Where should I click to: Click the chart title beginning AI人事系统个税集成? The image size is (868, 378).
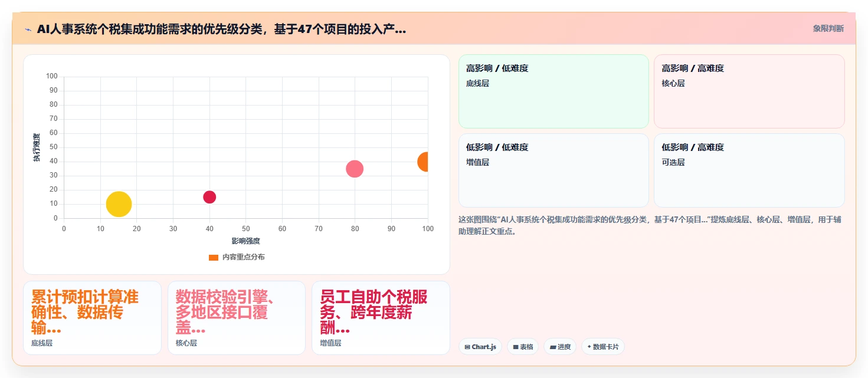pos(221,29)
